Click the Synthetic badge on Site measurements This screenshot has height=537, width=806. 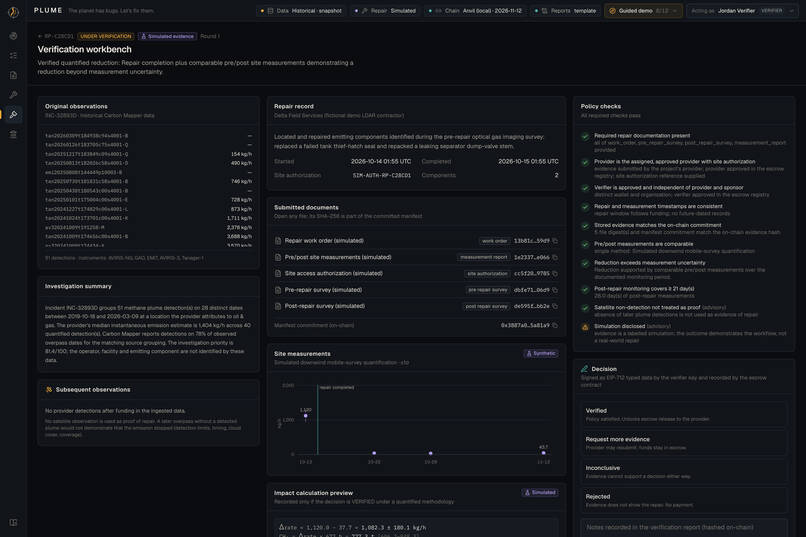(x=541, y=354)
